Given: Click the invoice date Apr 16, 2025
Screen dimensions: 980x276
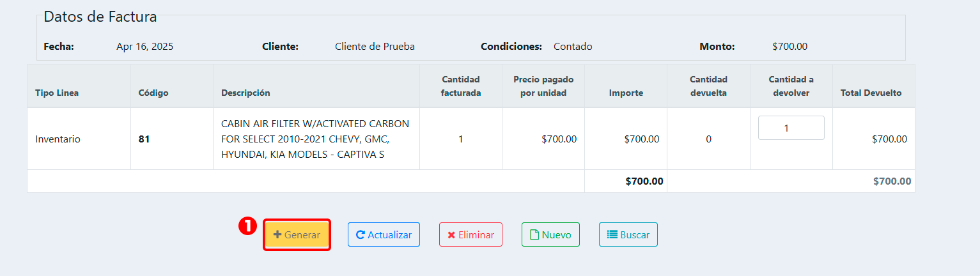Looking at the screenshot, I should tap(144, 47).
